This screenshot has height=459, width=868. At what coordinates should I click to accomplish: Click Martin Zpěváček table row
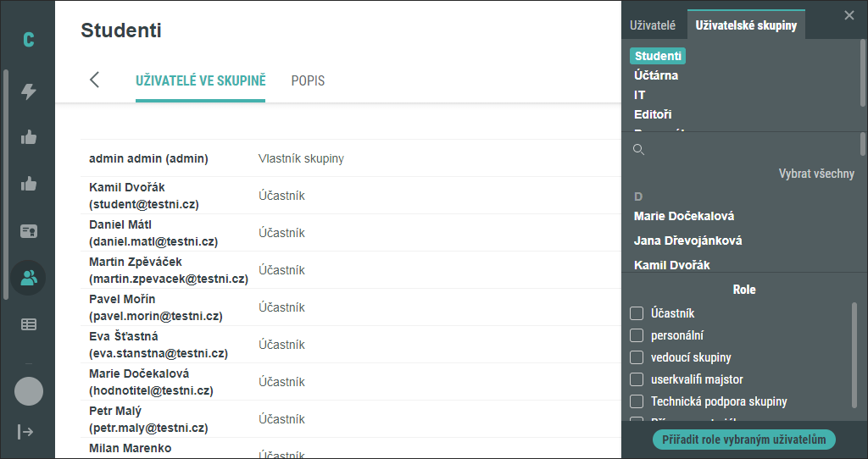(351, 270)
